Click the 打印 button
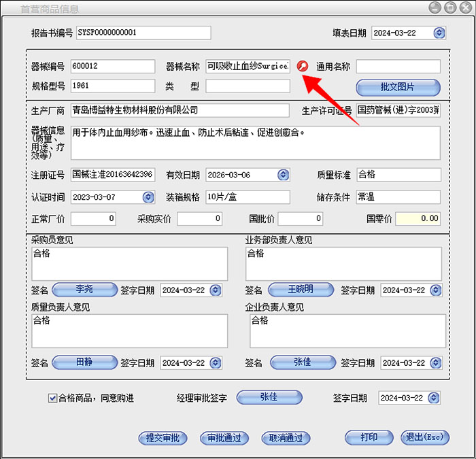The image size is (476, 459). 369,437
